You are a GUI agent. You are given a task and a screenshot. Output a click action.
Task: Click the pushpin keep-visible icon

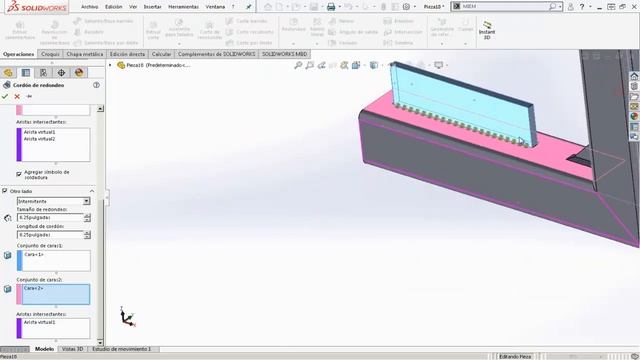pos(29,96)
